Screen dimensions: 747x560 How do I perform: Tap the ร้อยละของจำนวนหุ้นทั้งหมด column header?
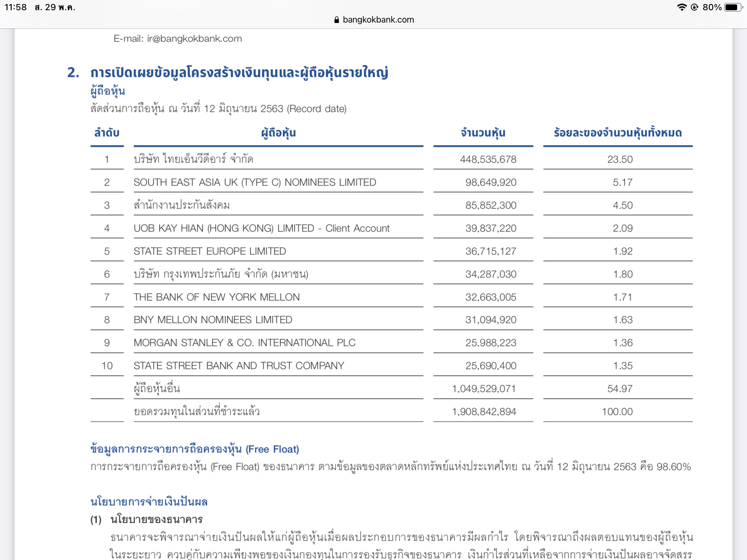618,133
